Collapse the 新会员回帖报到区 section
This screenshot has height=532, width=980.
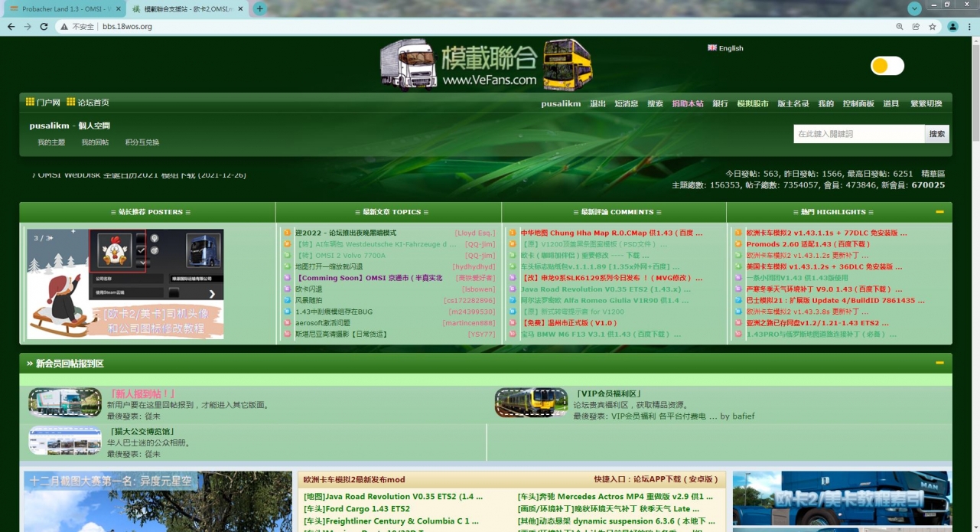coord(939,363)
